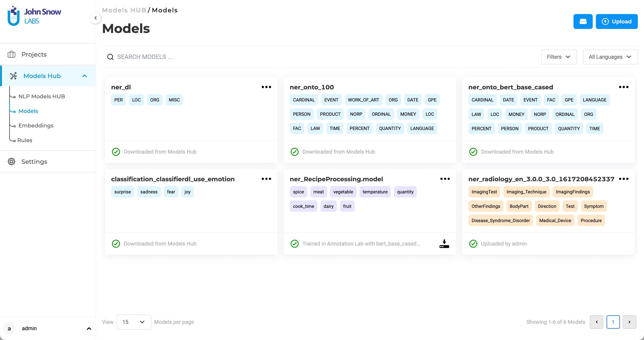Click the green check on ner_RecipeProcessing.model
Viewport: 644px width, 340px height.
(x=295, y=244)
